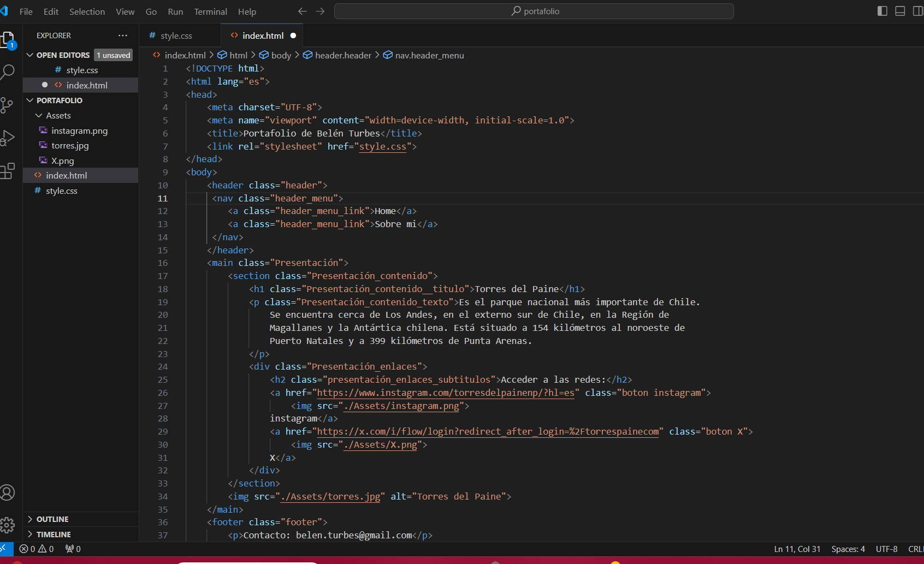
Task: Collapse the Assets folder
Action: point(39,116)
